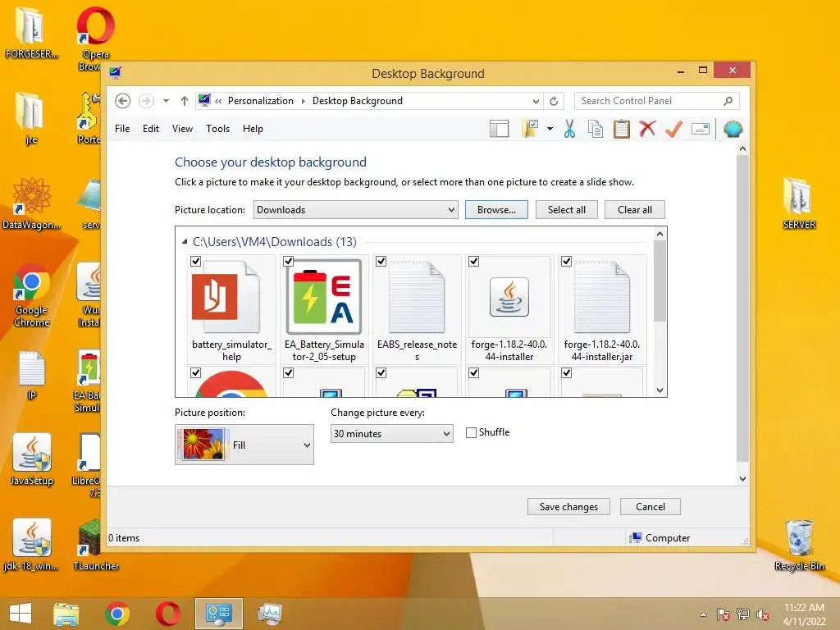Click the network tray icon

tap(743, 614)
